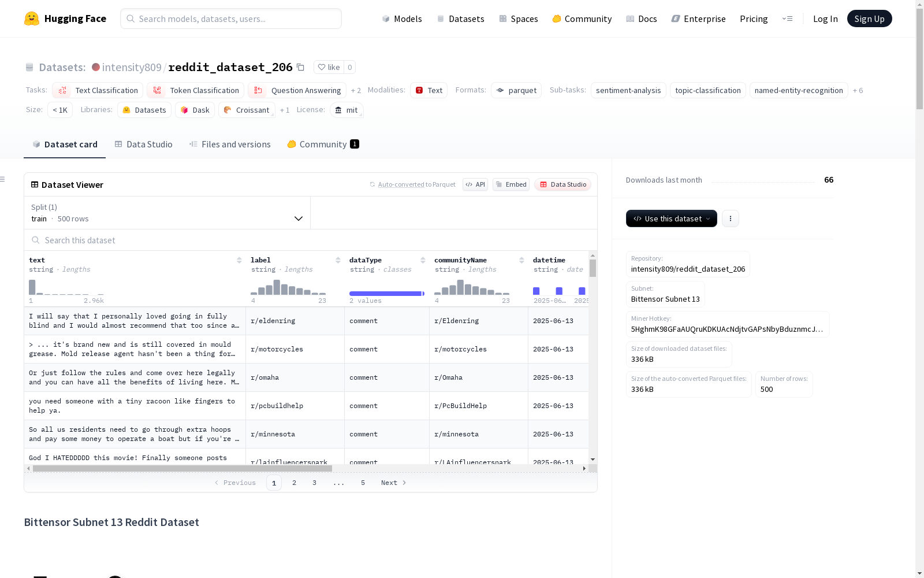Click the Dask library tag
Viewport: 924px width, 578px height.
pos(195,110)
